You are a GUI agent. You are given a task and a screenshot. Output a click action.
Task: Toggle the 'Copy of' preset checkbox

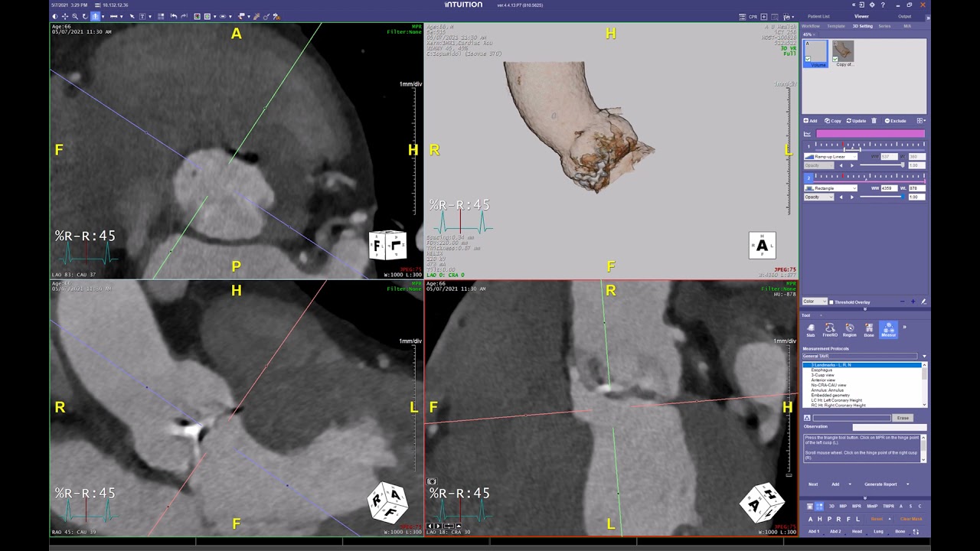[835, 59]
